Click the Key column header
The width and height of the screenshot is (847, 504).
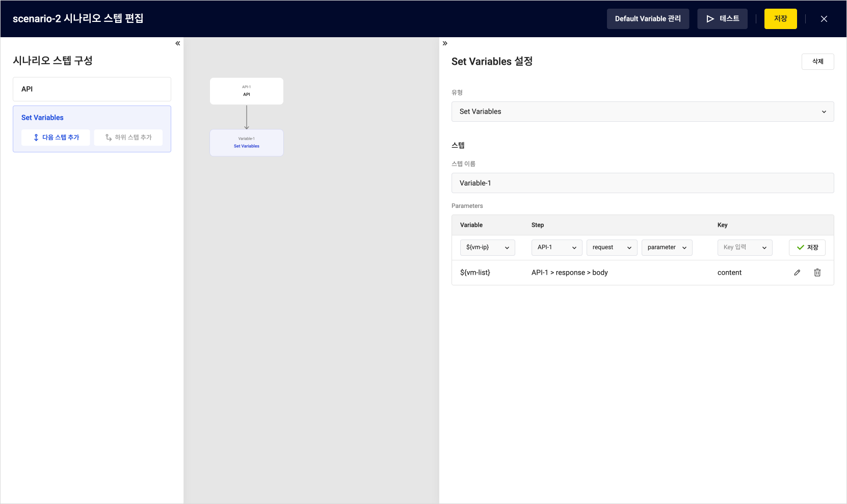click(x=723, y=225)
